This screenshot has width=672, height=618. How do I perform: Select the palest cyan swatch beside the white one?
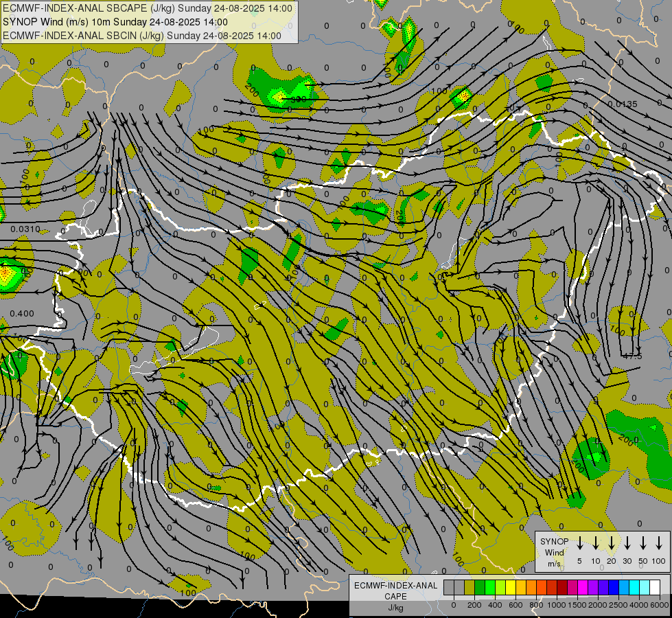644,587
